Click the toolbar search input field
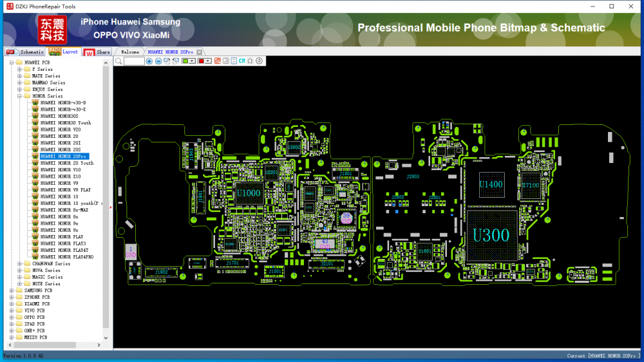Image resolution: width=644 pixels, height=362 pixels. pyautogui.click(x=134, y=61)
